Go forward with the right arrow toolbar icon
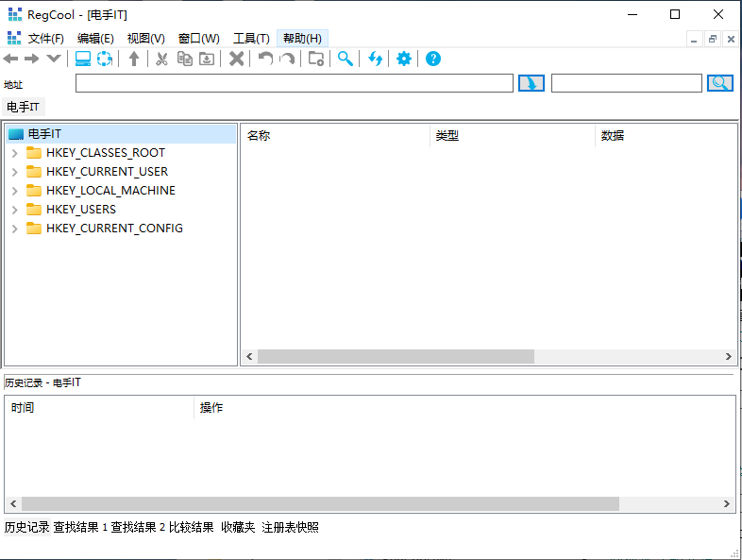The height and width of the screenshot is (560, 742). (32, 59)
